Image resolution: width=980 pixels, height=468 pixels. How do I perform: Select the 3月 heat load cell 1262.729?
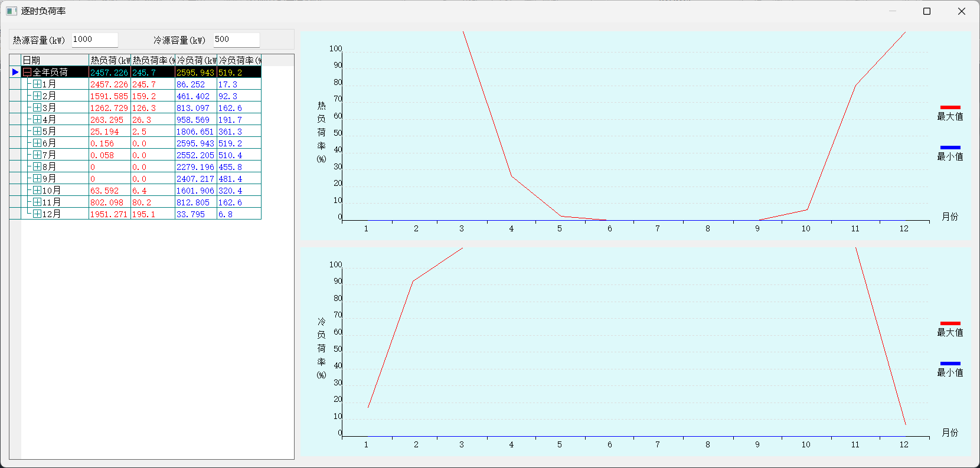click(x=109, y=108)
